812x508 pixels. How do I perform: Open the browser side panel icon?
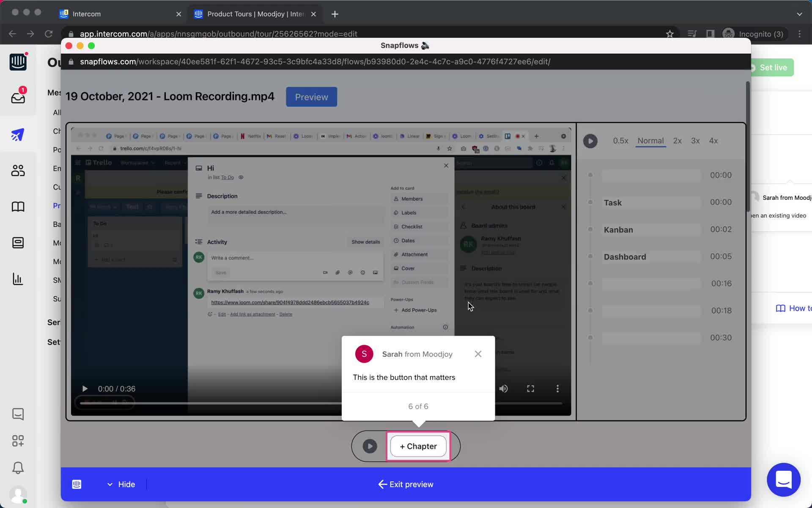[x=710, y=34]
